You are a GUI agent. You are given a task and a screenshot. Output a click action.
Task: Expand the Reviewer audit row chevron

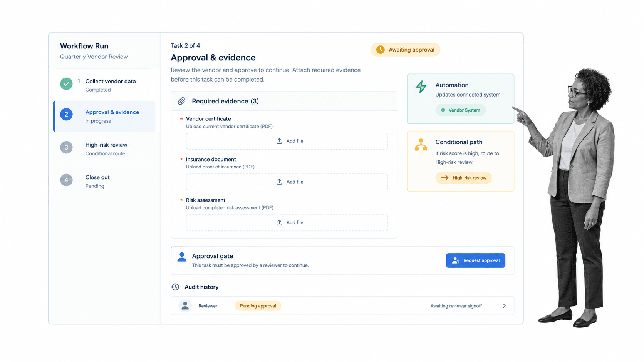tap(504, 306)
